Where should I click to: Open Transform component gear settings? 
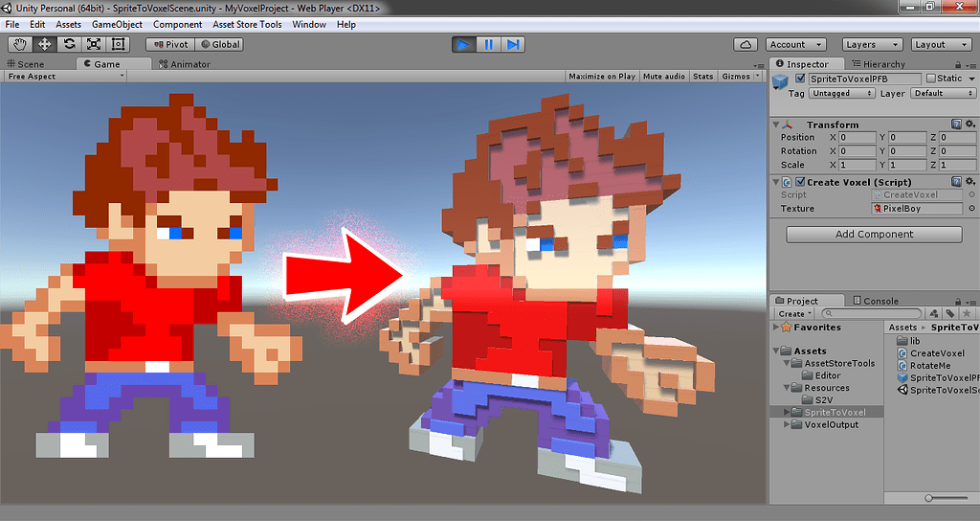(x=970, y=124)
